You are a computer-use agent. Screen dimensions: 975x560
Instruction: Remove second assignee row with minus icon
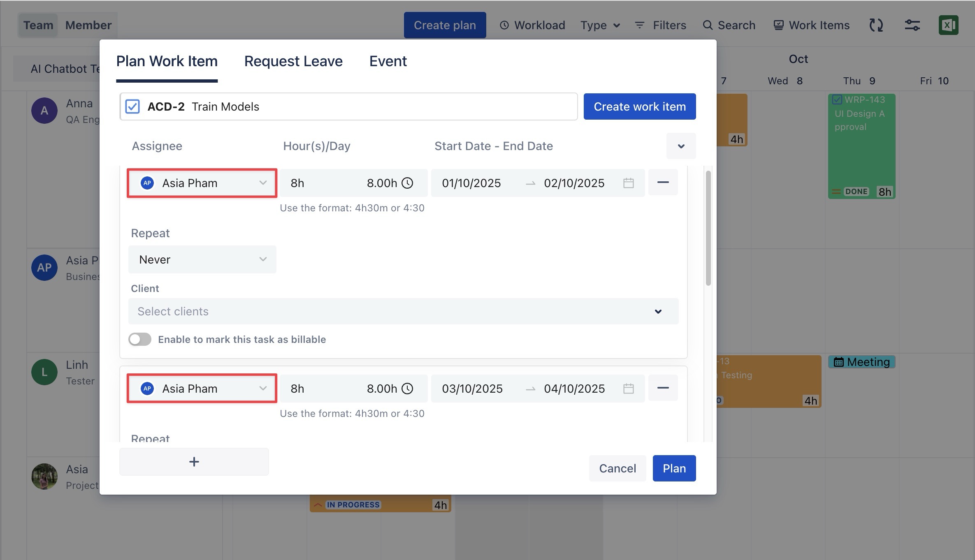tap(663, 388)
